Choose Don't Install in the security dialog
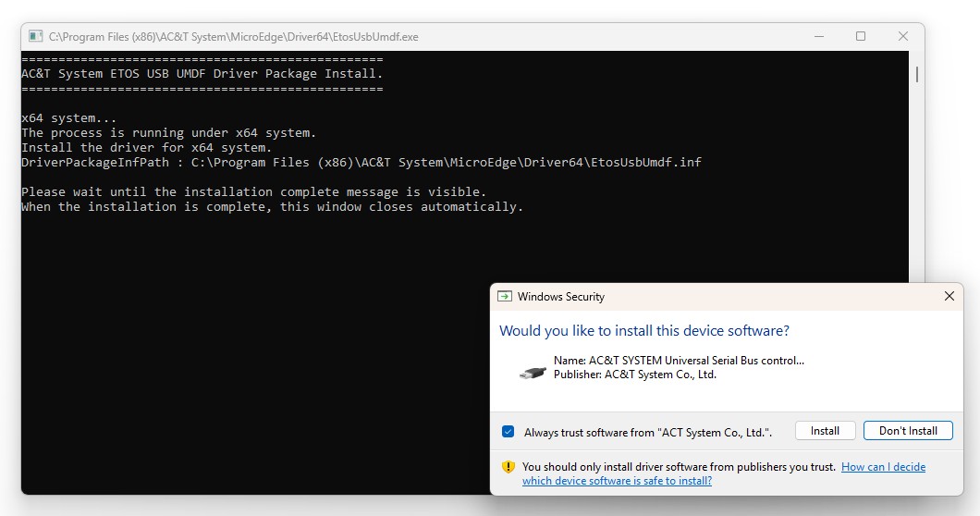Image resolution: width=980 pixels, height=516 pixels. [x=908, y=431]
